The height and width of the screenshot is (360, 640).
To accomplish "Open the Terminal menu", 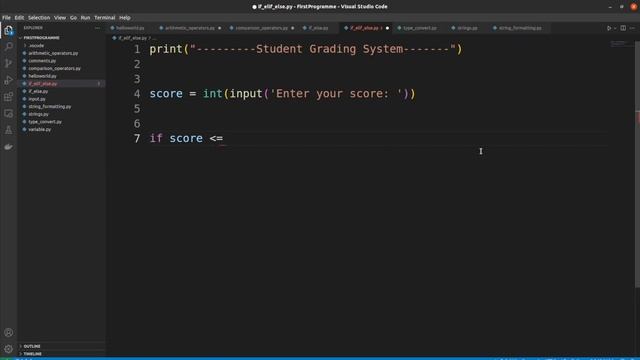I will (104, 18).
